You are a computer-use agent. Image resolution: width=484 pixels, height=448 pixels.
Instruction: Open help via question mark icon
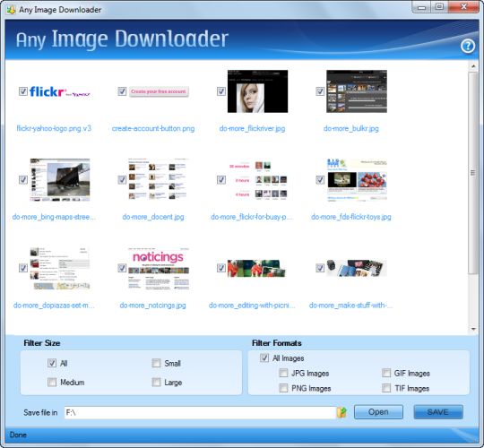(x=468, y=47)
